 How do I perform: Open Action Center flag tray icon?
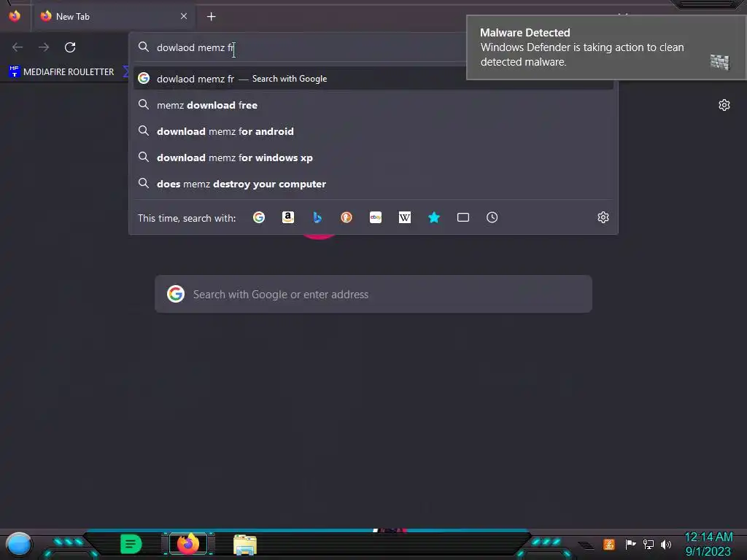click(x=630, y=544)
